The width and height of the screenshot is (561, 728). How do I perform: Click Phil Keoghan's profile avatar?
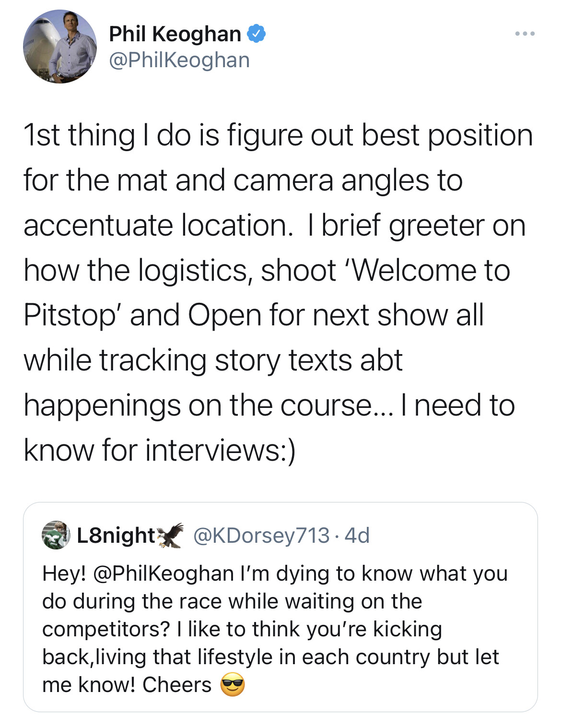[x=60, y=47]
